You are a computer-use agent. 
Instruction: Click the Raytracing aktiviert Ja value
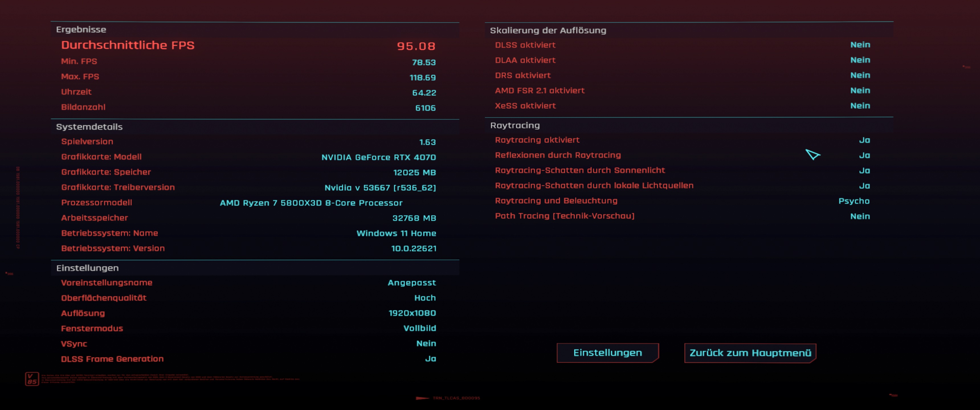(x=864, y=140)
